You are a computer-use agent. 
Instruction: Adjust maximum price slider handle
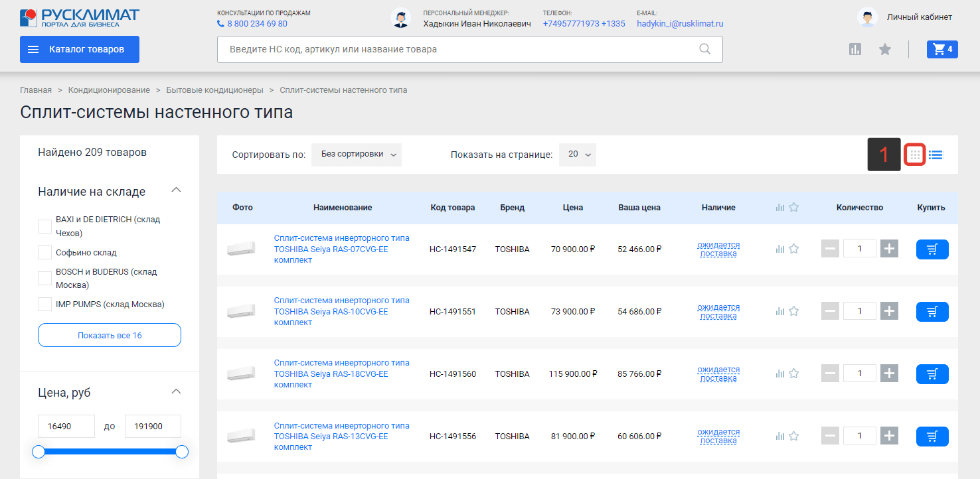click(x=182, y=452)
